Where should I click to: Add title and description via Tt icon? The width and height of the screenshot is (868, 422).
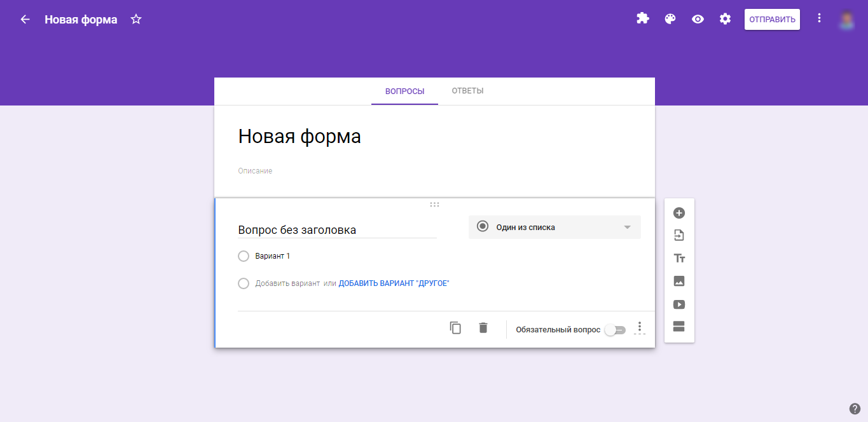pos(679,259)
